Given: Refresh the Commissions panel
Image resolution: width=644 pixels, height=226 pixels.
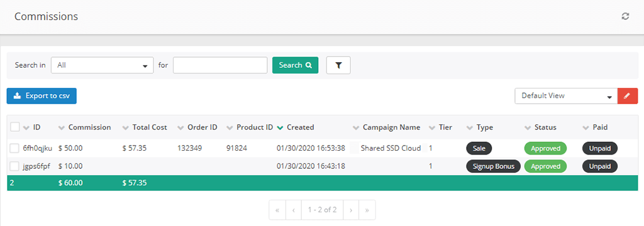Looking at the screenshot, I should click(x=625, y=16).
